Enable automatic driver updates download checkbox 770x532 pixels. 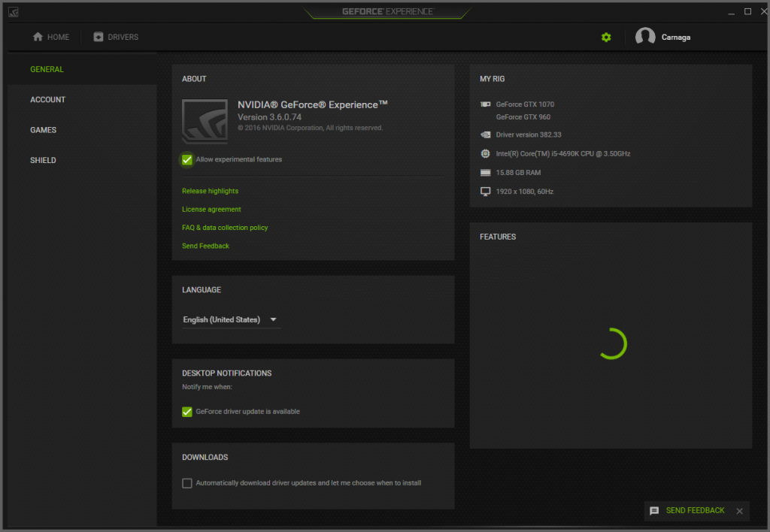[x=187, y=483]
